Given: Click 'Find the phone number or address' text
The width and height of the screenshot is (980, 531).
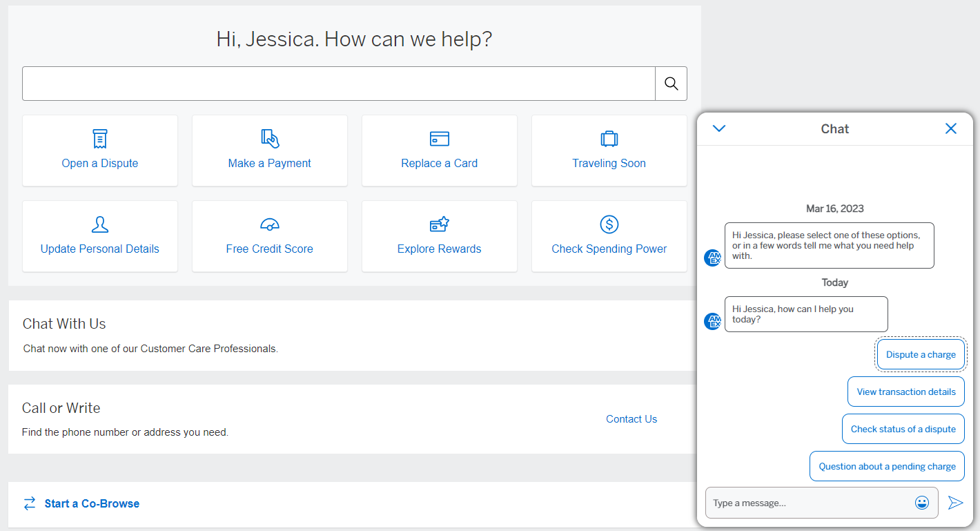Looking at the screenshot, I should click(126, 433).
